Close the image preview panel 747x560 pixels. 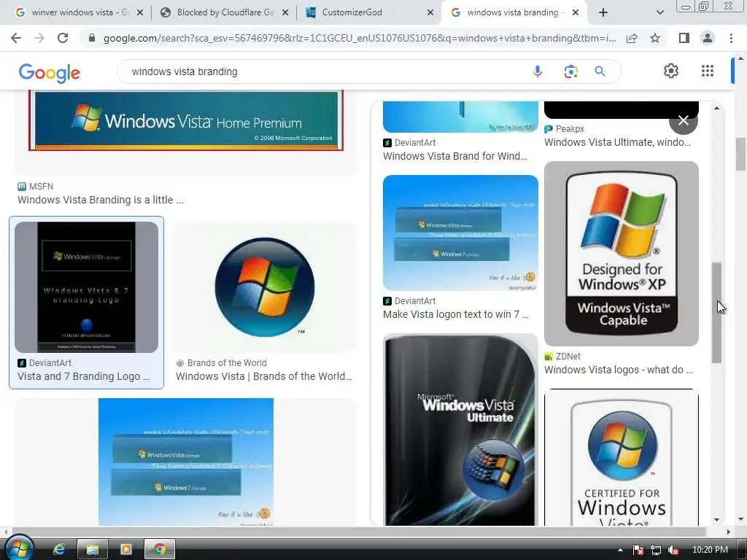(x=683, y=120)
